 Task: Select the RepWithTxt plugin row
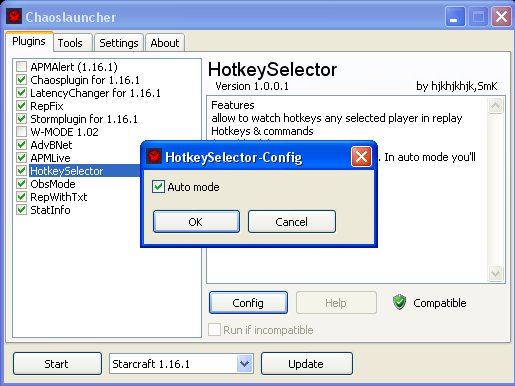59,197
